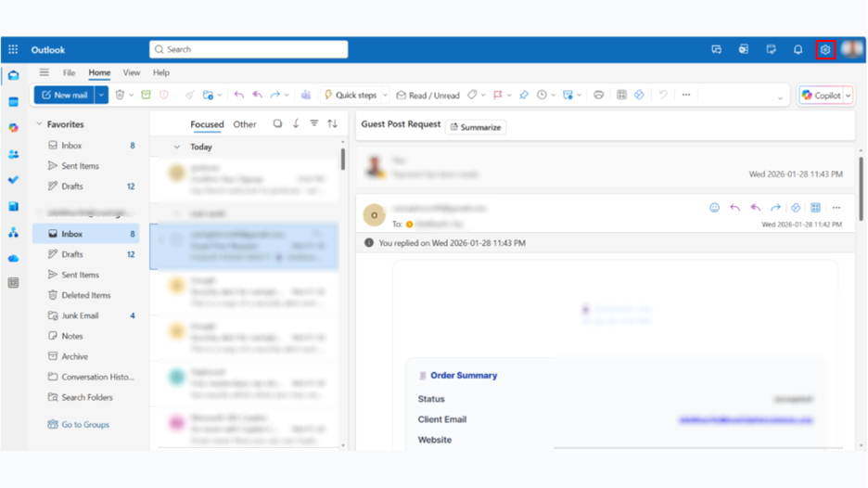Viewport: 868px width, 488px height.
Task: Open the To Do checkmark app in the sidebar
Action: (x=13, y=180)
